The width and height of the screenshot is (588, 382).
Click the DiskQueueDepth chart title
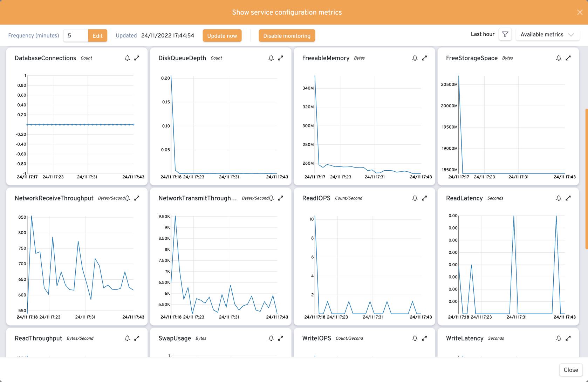(x=182, y=58)
